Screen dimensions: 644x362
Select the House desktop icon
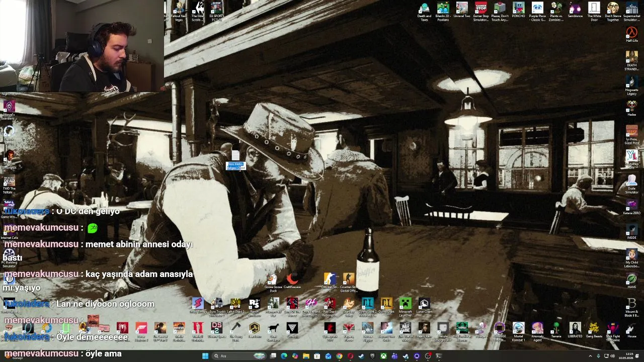[632, 330]
